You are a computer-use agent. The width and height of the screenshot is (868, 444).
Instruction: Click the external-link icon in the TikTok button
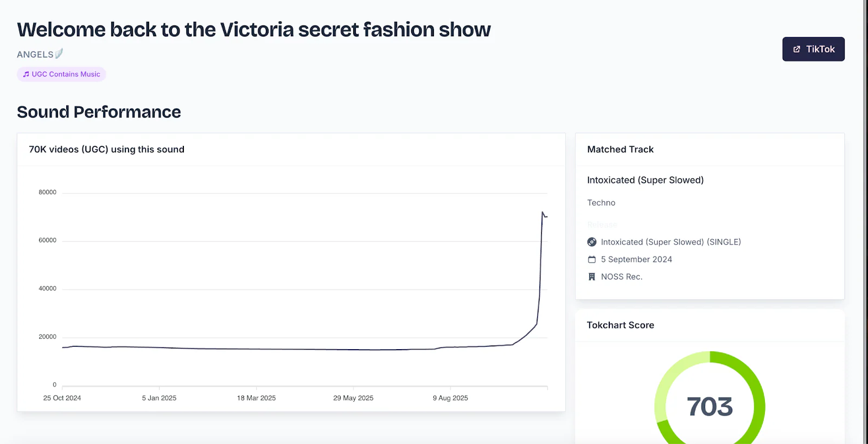pyautogui.click(x=796, y=49)
